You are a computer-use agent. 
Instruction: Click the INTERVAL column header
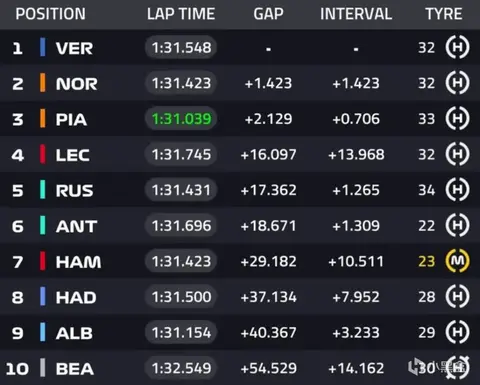[x=356, y=14]
